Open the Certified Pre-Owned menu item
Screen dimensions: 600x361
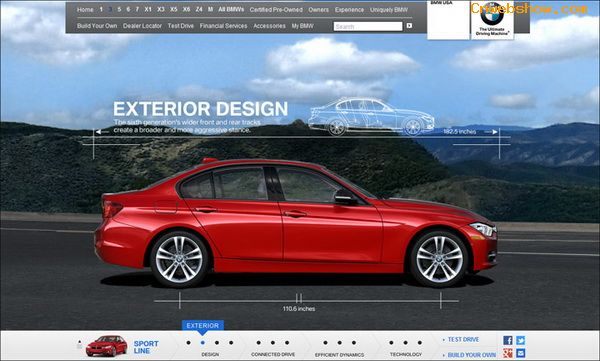276,10
